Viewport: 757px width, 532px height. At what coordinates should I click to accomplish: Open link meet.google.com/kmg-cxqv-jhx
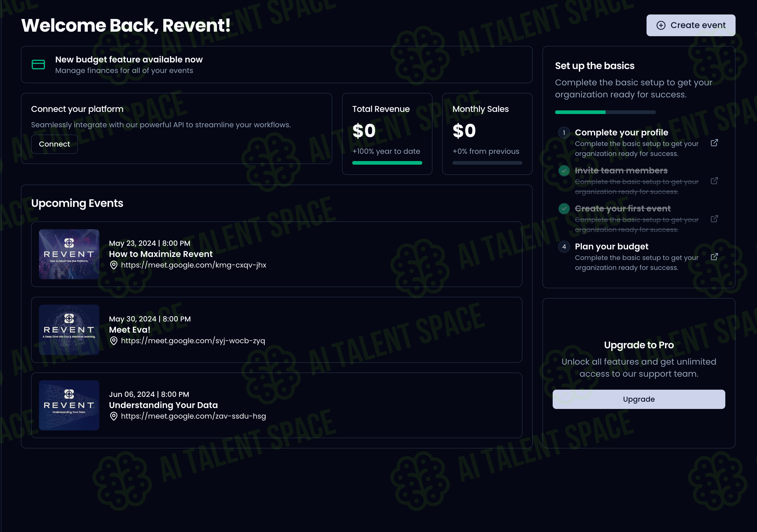(193, 265)
